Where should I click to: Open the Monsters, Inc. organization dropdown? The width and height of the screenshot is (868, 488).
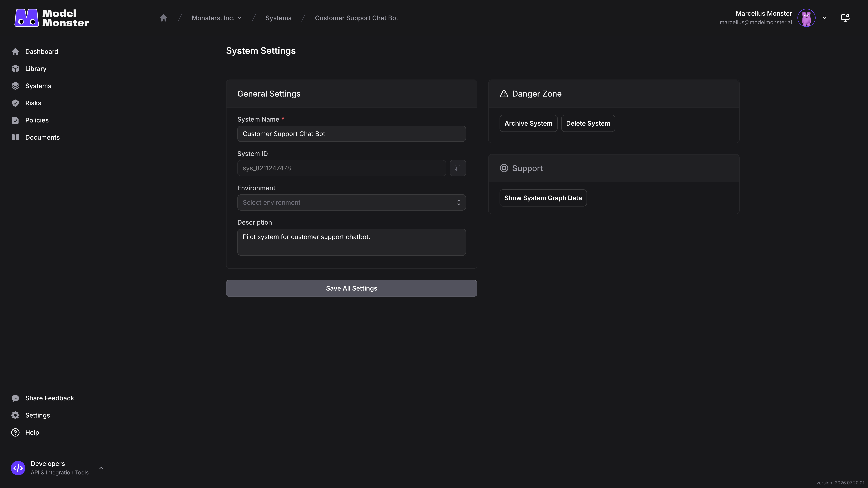pos(216,18)
